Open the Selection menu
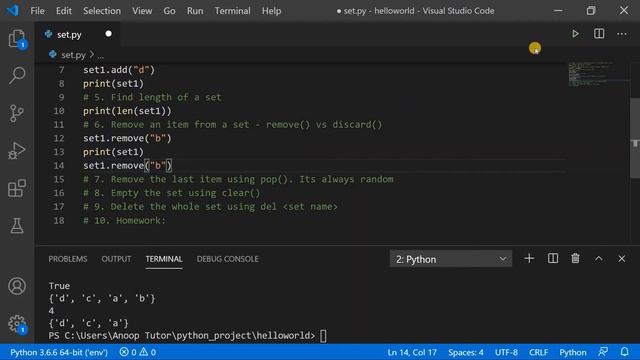Screen dimensions: 640x360 102,11
